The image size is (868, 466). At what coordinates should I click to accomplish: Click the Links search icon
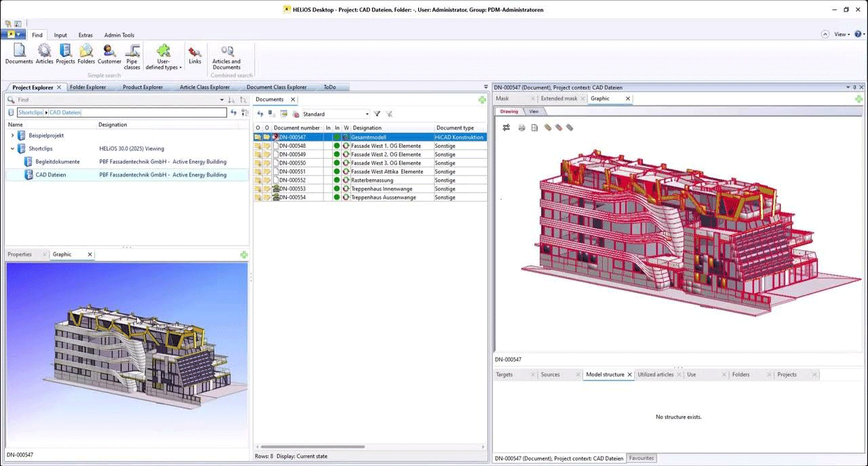point(195,53)
